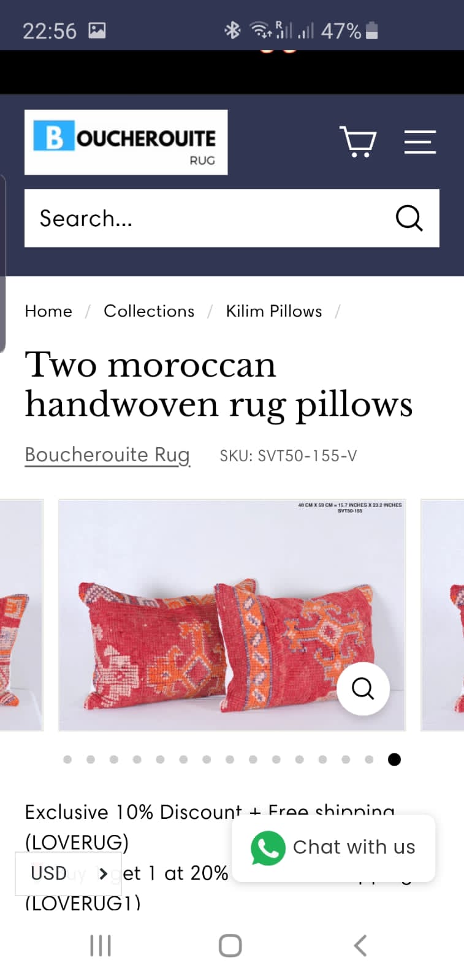Zoom the pillow product image
Image resolution: width=464 pixels, height=980 pixels.
click(x=363, y=688)
